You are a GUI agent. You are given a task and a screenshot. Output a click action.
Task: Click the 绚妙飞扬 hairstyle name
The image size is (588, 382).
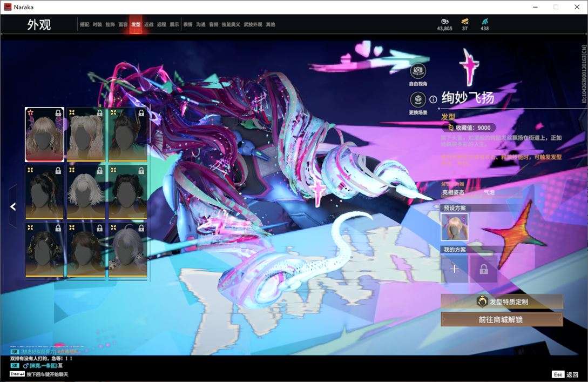468,98
